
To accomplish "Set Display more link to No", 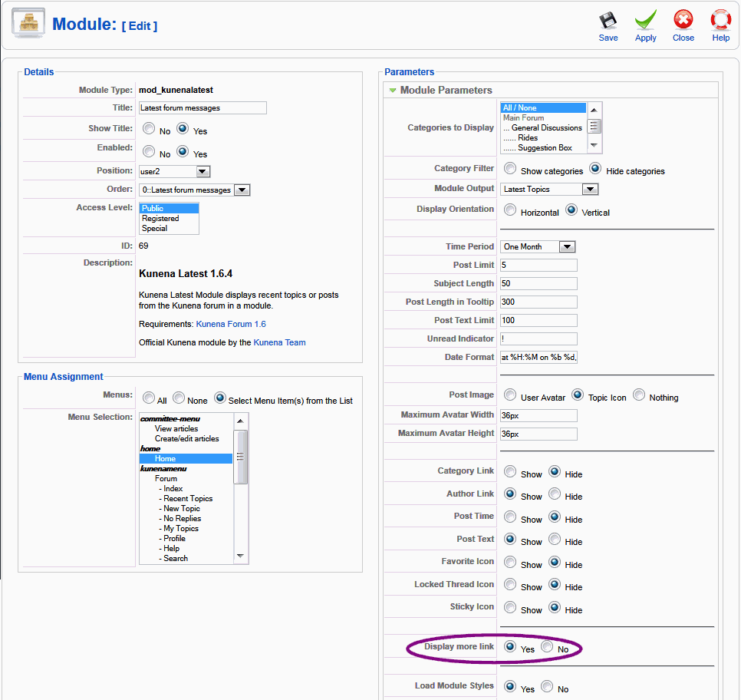I will [547, 647].
